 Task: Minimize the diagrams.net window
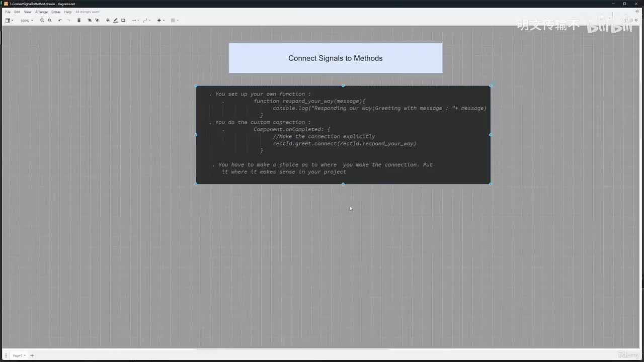tap(612, 4)
